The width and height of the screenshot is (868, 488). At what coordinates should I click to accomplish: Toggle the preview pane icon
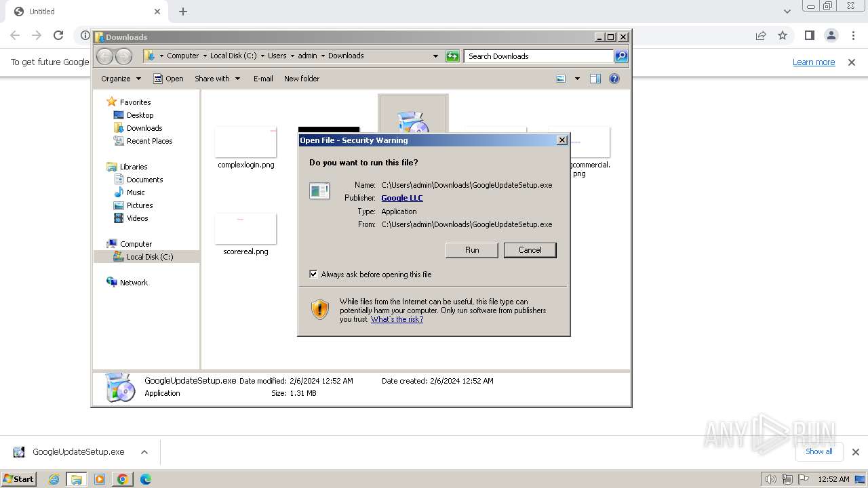click(x=595, y=79)
